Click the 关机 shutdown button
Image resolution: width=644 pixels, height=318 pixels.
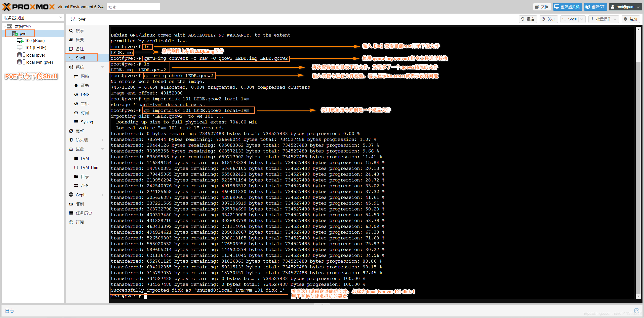click(548, 19)
